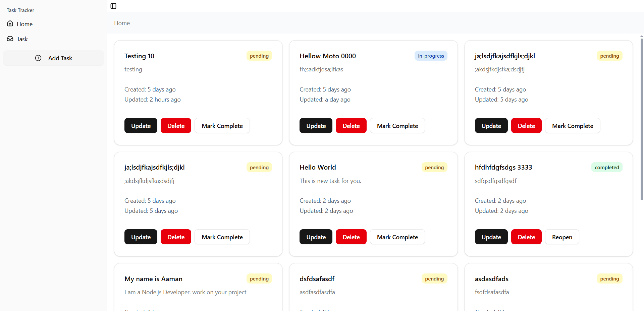Delete the Hellow Moto 0000 task
This screenshot has width=644, height=311.
click(351, 126)
